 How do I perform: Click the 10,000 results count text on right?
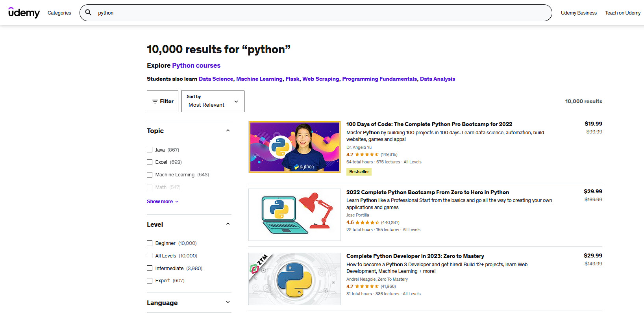(x=584, y=101)
